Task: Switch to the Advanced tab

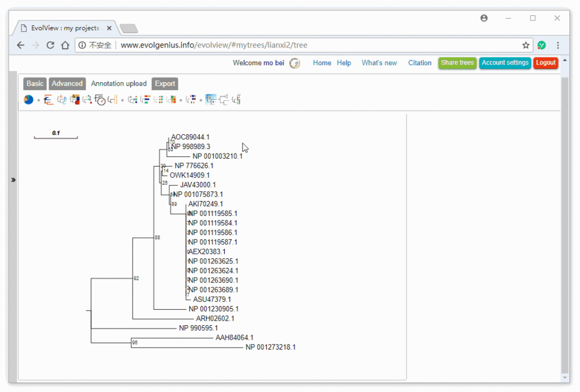Action: click(67, 83)
